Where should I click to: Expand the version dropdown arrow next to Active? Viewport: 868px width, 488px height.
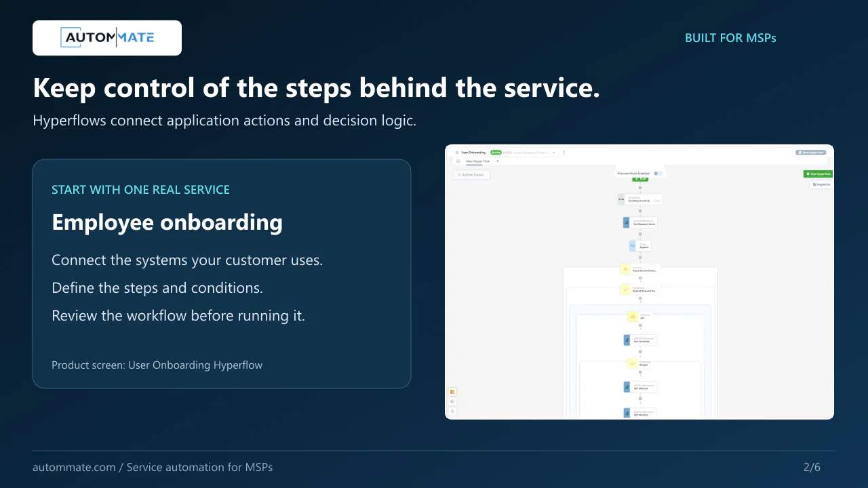(554, 152)
